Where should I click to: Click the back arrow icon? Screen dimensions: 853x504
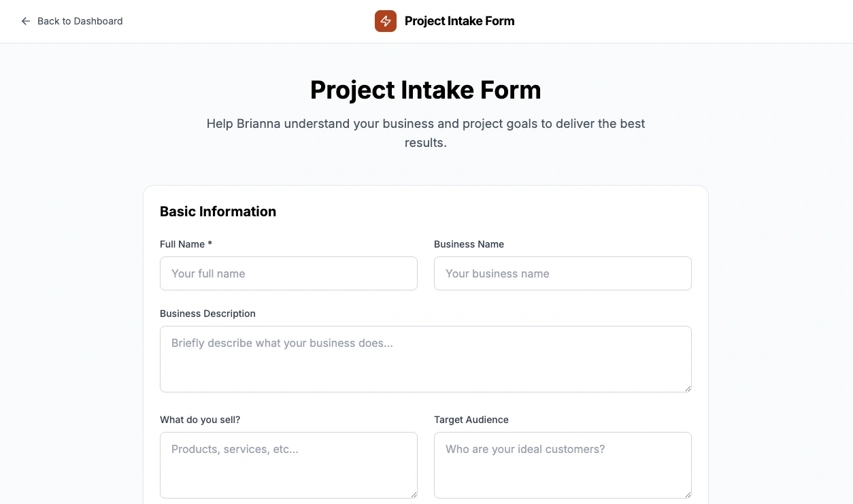pos(26,21)
